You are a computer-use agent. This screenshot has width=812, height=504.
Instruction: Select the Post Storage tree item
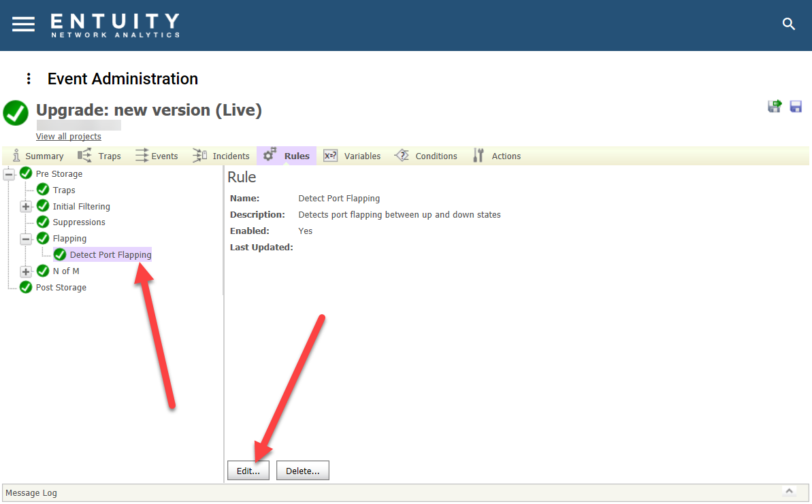pos(61,287)
